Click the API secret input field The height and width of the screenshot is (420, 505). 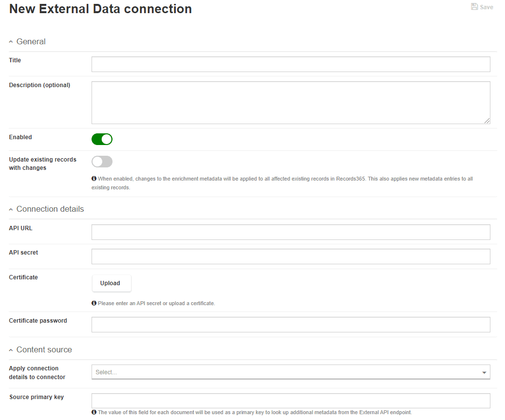tap(291, 256)
